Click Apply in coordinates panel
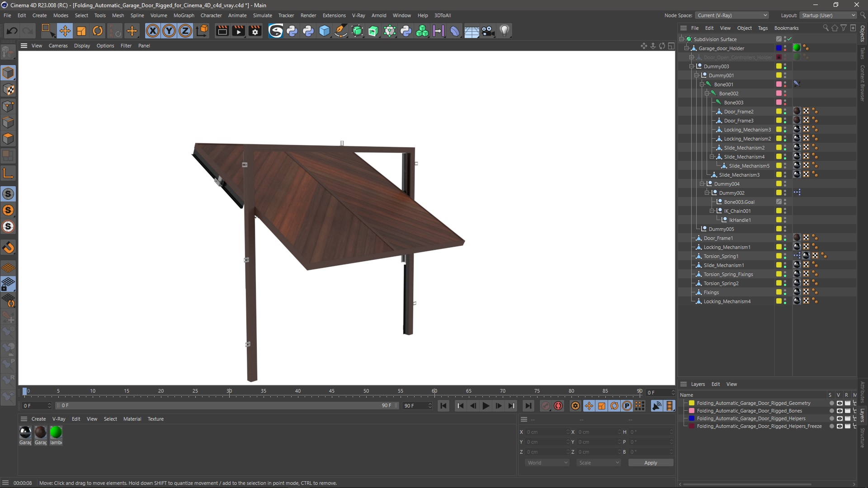 (651, 463)
